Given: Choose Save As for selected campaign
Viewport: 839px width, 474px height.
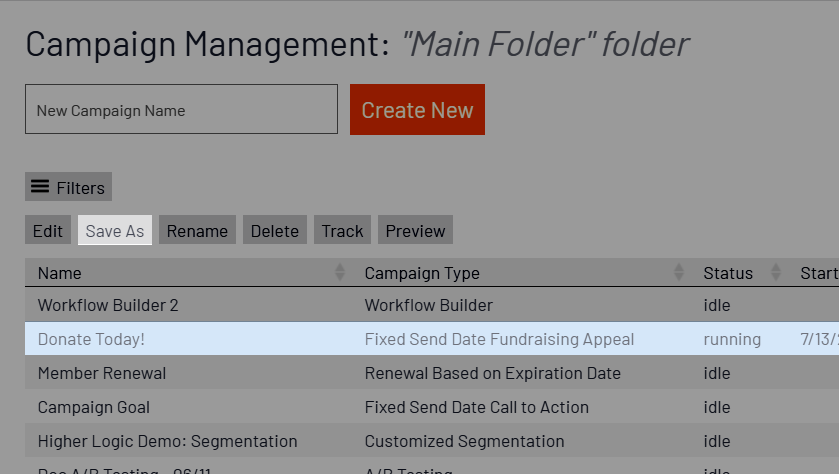Looking at the screenshot, I should pos(115,230).
